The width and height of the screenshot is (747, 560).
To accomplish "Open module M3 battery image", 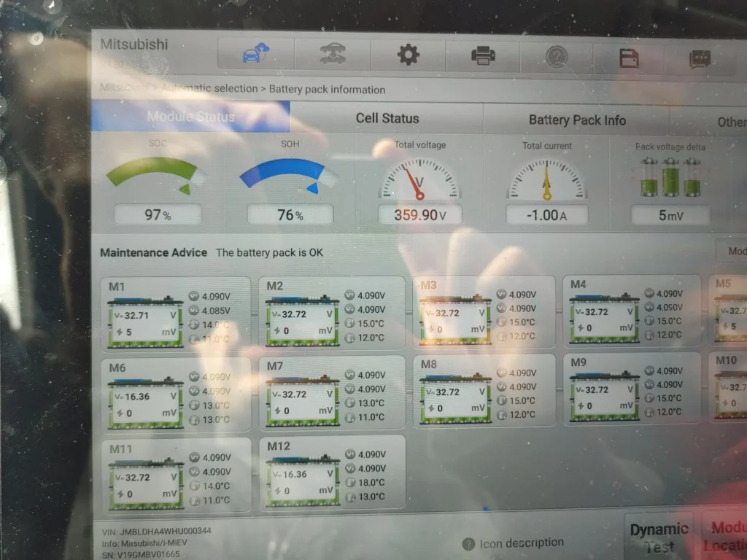I will tap(455, 319).
